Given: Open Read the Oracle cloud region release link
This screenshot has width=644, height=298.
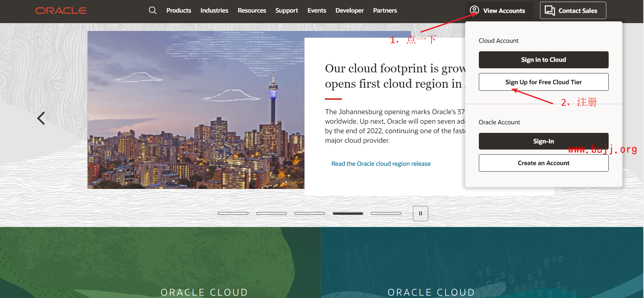Looking at the screenshot, I should point(381,164).
